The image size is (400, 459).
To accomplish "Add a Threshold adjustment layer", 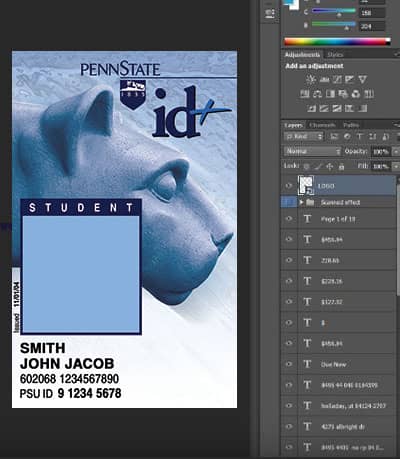I will coord(337,108).
